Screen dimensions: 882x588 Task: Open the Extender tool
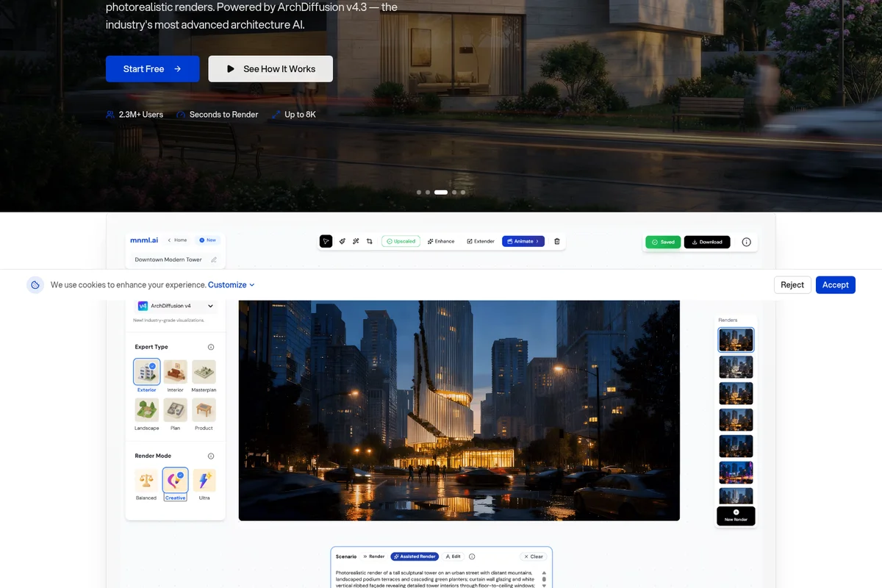click(x=480, y=241)
